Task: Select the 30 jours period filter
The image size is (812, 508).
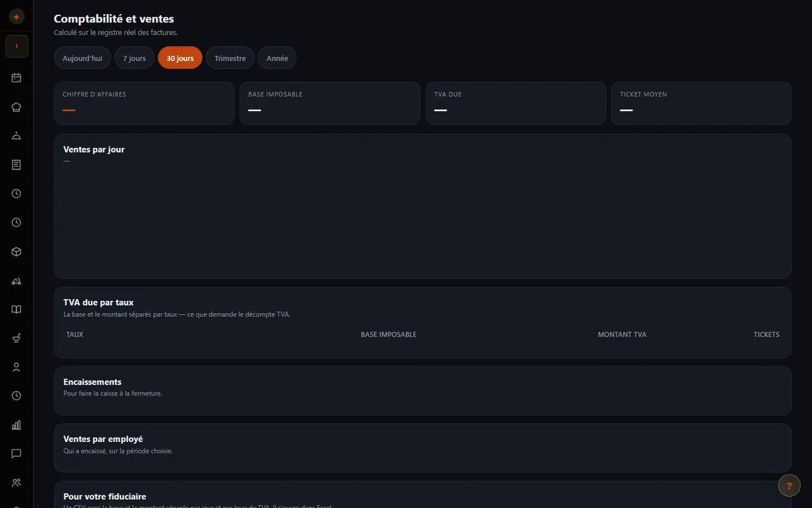Action: tap(180, 58)
